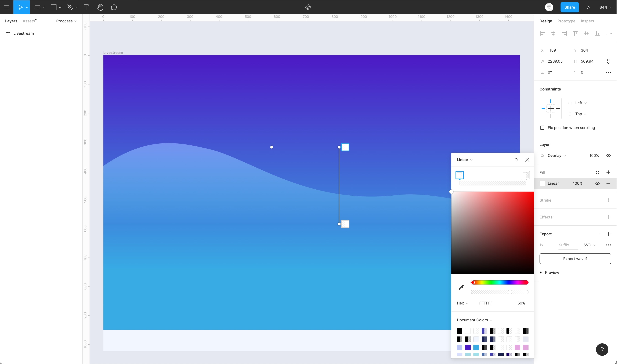The width and height of the screenshot is (617, 364).
Task: Switch to the Assets panel
Action: click(x=29, y=21)
